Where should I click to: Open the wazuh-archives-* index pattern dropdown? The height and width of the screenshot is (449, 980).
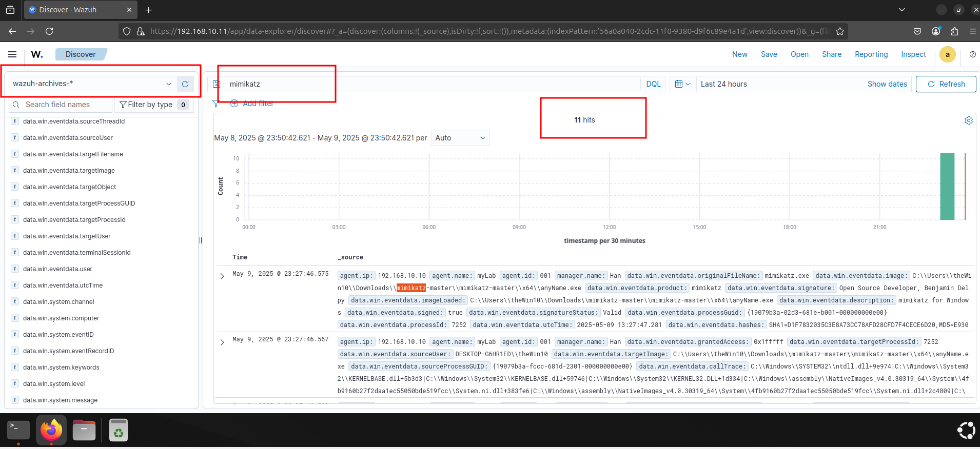pyautogui.click(x=92, y=84)
